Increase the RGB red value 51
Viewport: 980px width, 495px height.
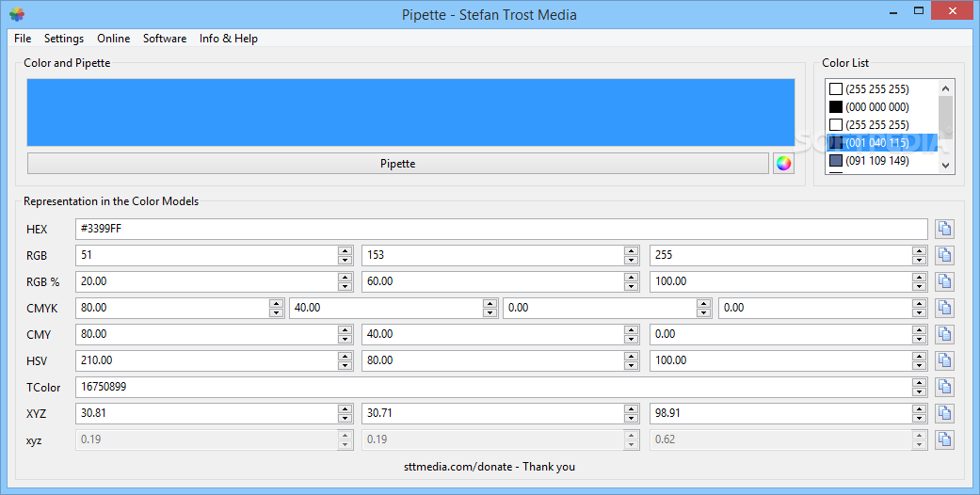pos(345,250)
